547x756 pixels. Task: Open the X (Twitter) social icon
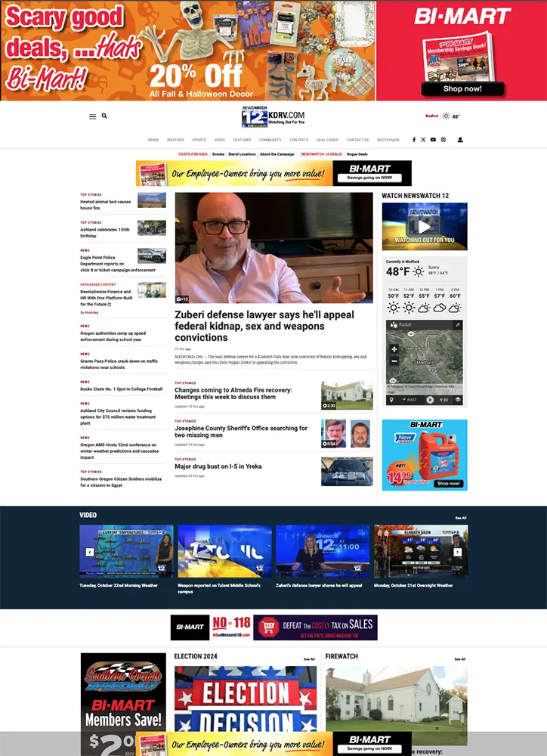pyautogui.click(x=423, y=140)
